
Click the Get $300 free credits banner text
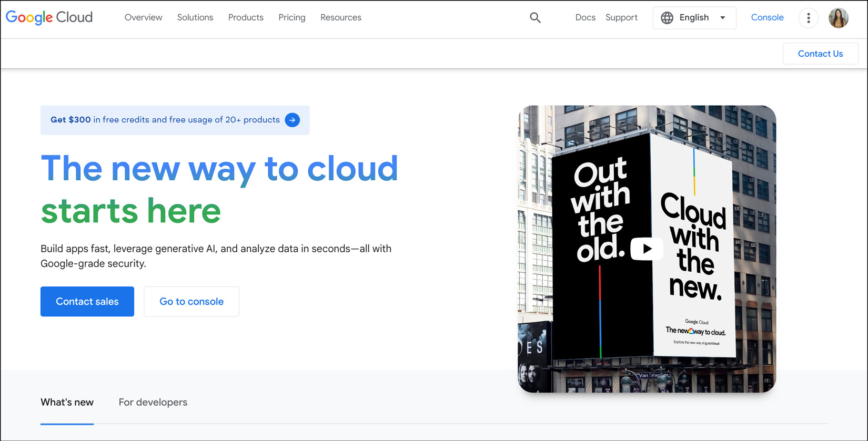pos(165,120)
